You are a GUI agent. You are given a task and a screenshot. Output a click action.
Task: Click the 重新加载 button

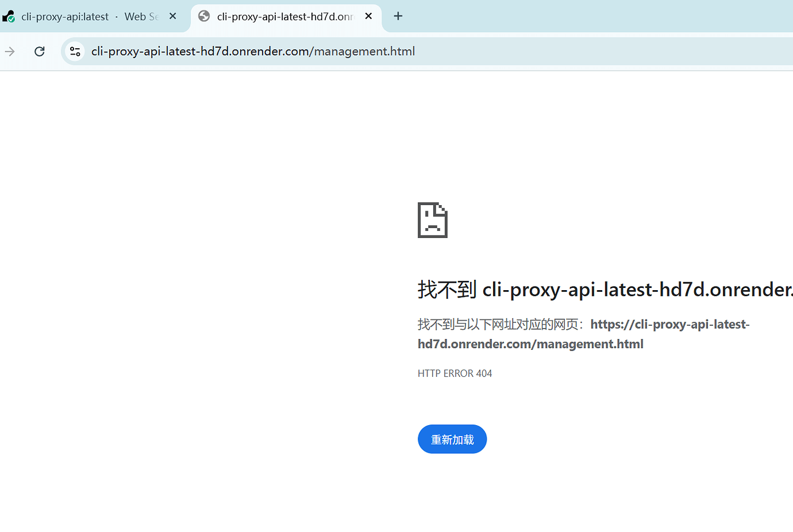452,440
